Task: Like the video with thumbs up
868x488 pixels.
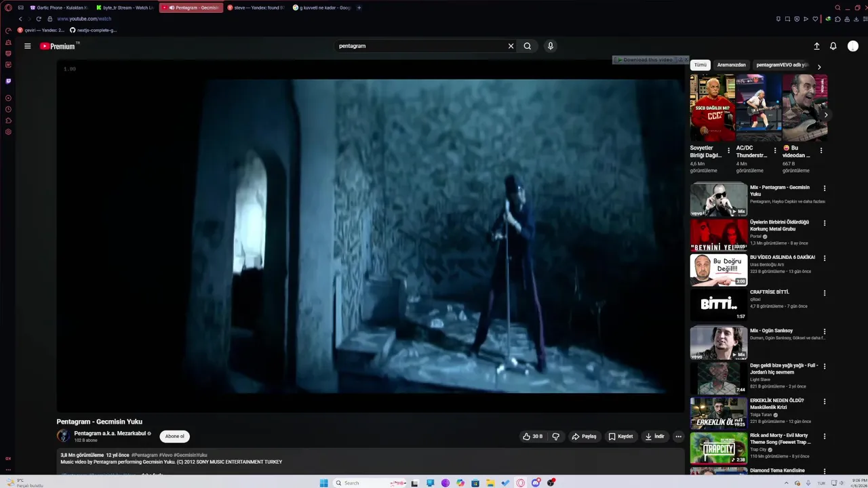Action: tap(532, 436)
